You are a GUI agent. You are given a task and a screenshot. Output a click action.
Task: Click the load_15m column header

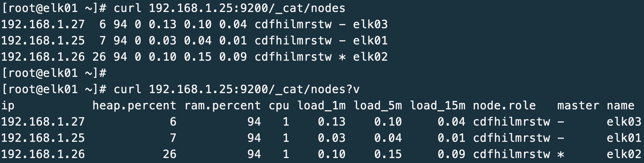pos(437,105)
